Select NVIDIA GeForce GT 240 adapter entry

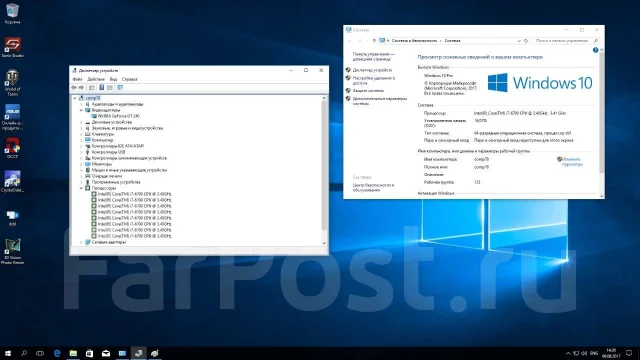(x=118, y=116)
